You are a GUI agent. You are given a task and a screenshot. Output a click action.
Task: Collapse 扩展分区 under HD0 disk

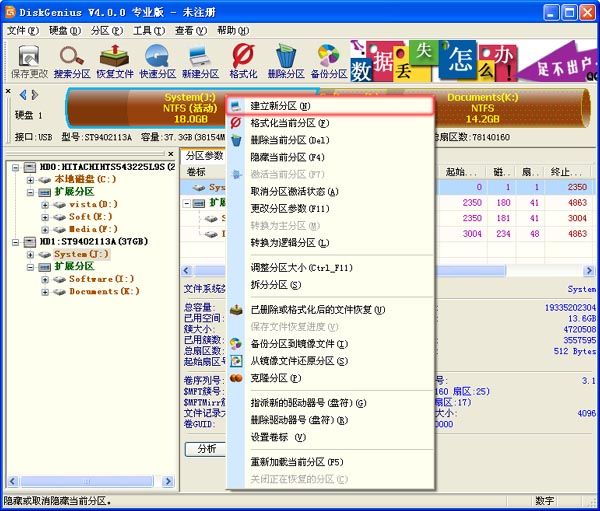(30, 192)
